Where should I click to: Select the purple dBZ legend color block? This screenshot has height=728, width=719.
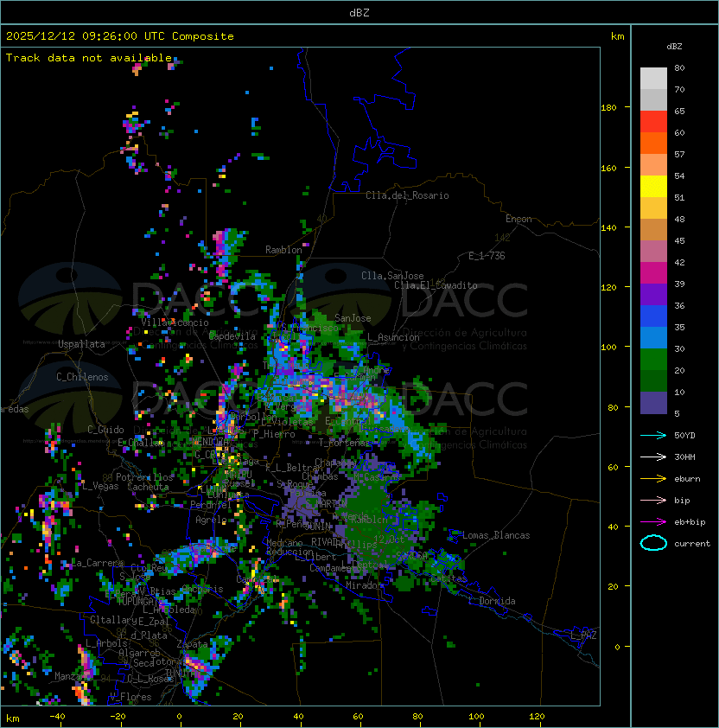tap(653, 294)
